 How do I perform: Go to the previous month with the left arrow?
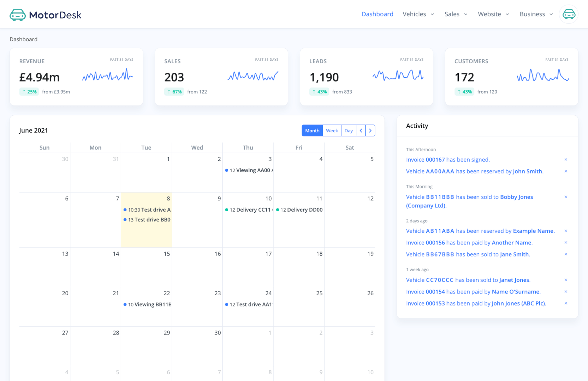point(361,131)
